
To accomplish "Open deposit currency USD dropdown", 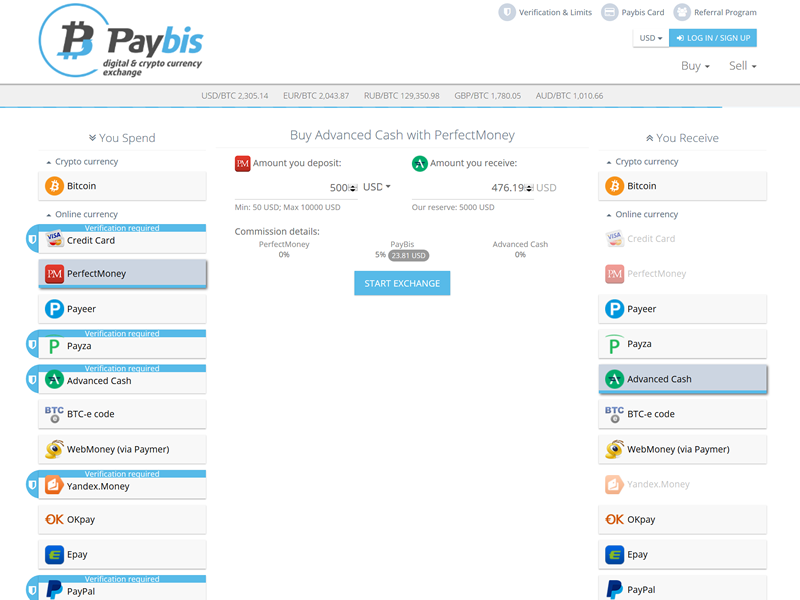I will point(377,187).
